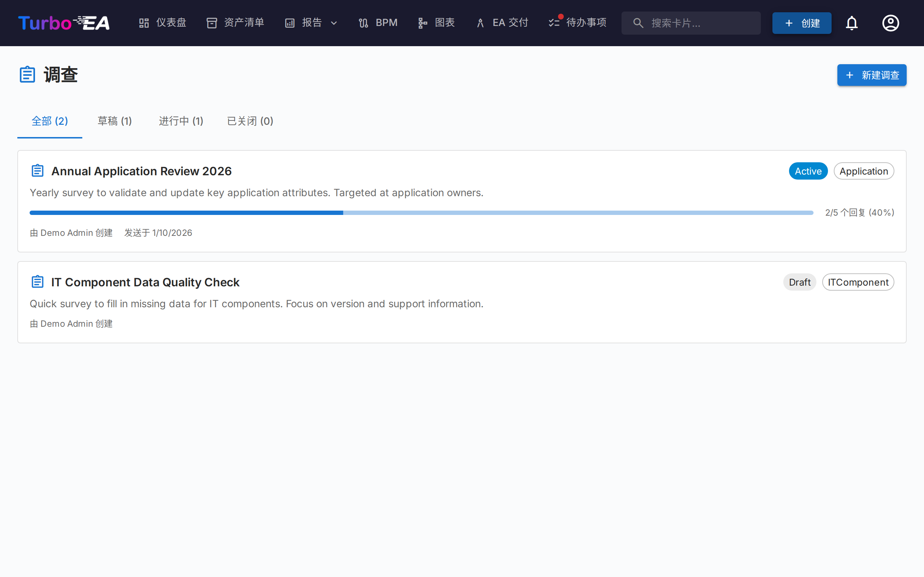Open the BPM section
Screen dimensions: 924x577
(x=378, y=23)
